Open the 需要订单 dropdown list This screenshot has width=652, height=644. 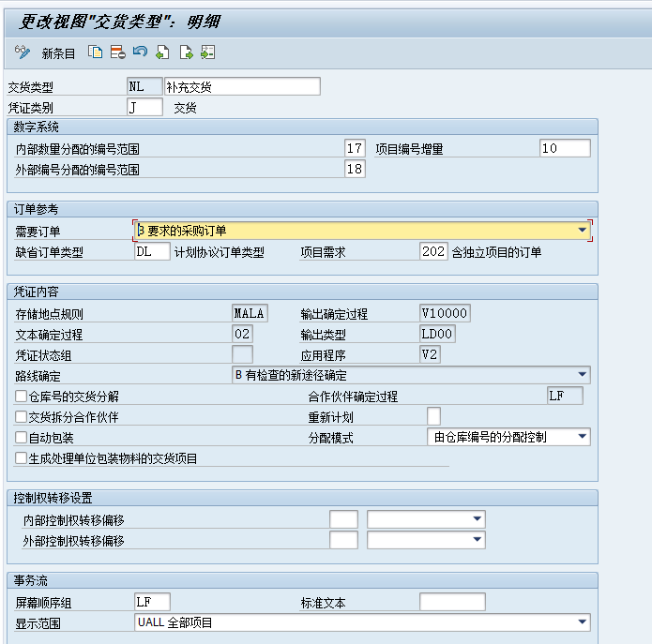coord(582,230)
